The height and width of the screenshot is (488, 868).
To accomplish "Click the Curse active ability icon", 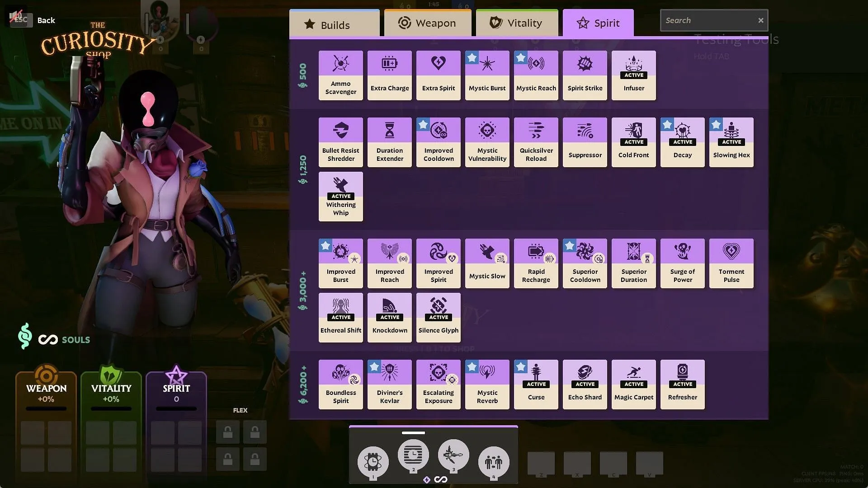I will pos(536,384).
